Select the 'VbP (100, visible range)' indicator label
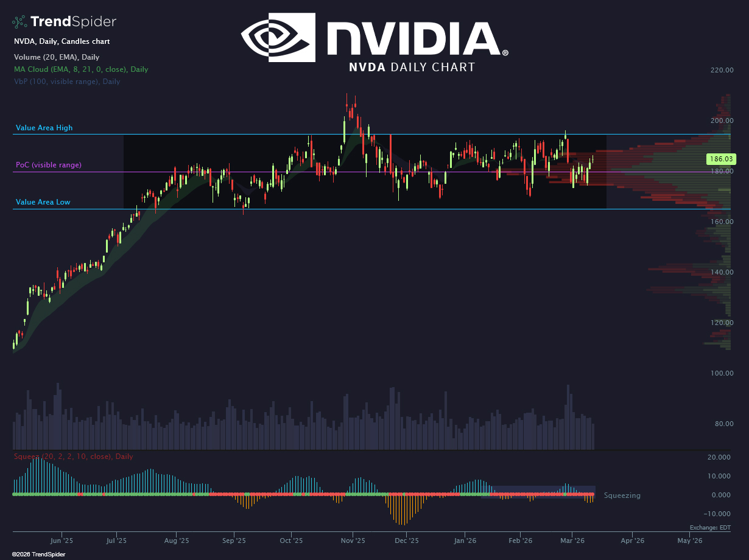 [x=67, y=82]
